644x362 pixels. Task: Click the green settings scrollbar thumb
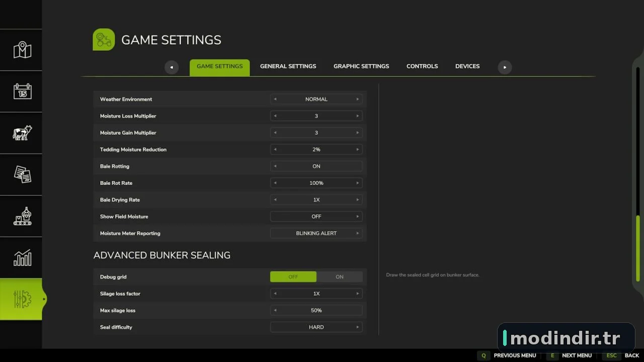(x=638, y=248)
